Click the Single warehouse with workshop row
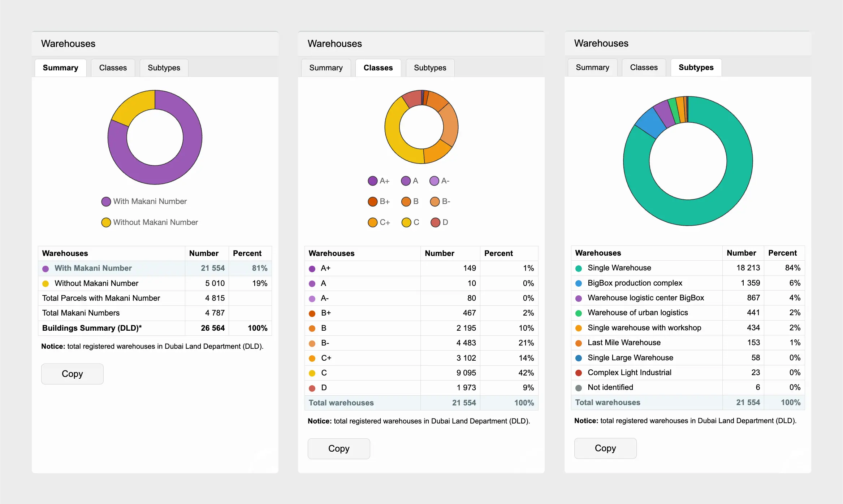 [688, 328]
